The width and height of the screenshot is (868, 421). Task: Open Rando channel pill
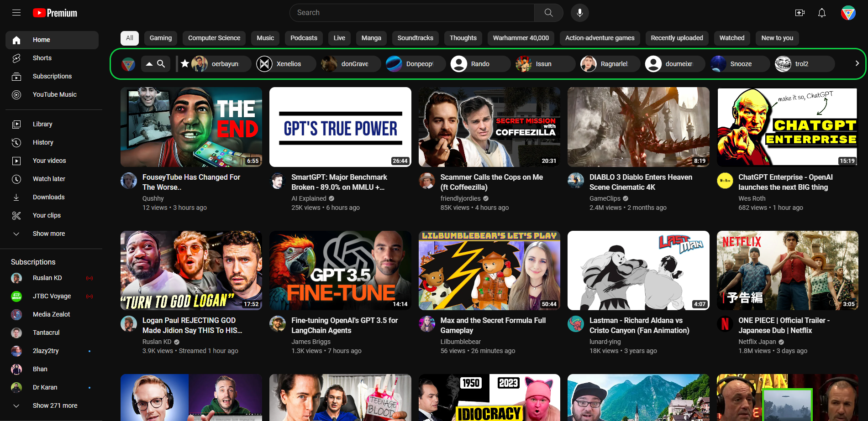(x=481, y=64)
